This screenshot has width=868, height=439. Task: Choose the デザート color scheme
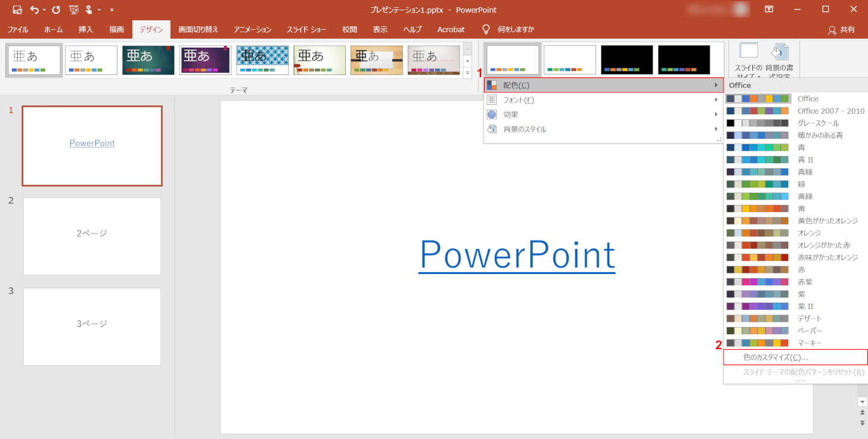[x=795, y=319]
